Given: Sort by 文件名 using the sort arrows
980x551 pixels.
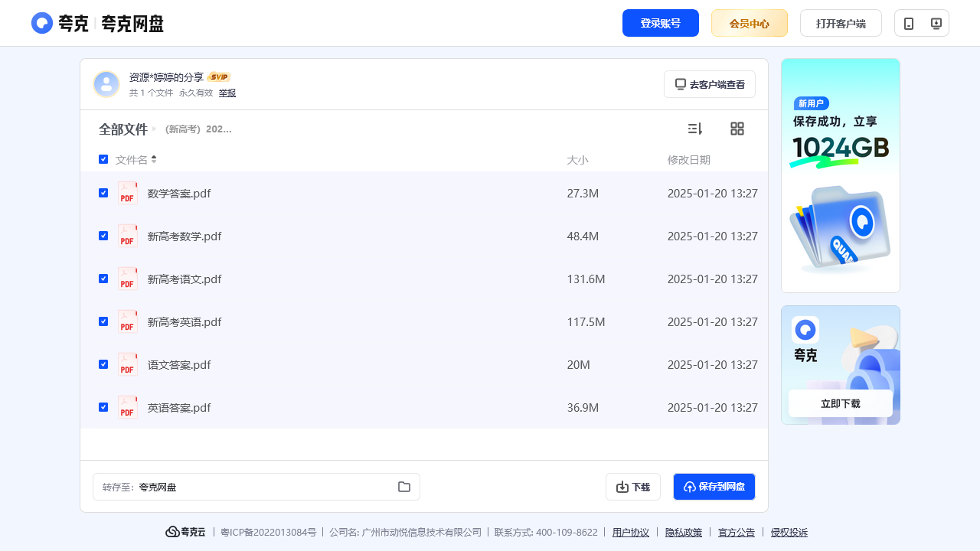Looking at the screenshot, I should click(154, 159).
